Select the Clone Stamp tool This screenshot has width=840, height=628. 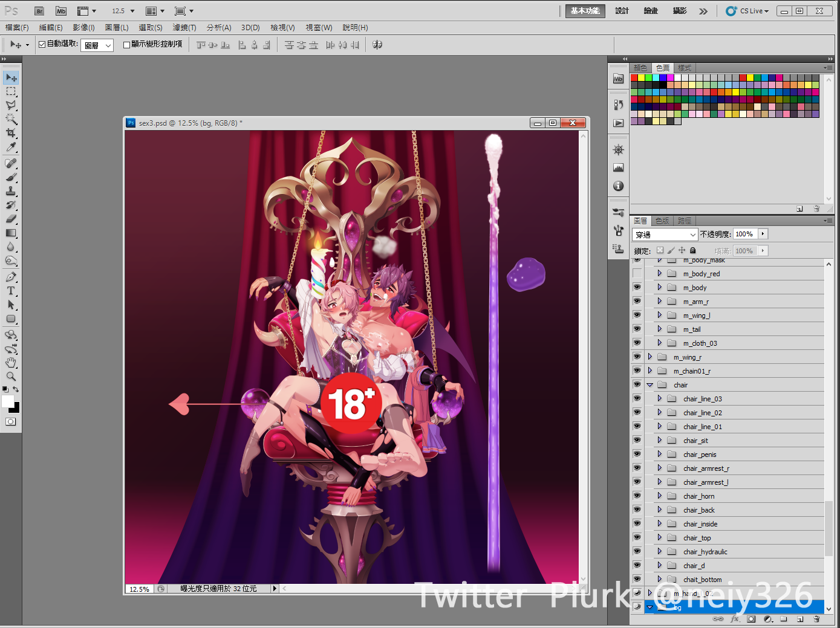pos(11,191)
